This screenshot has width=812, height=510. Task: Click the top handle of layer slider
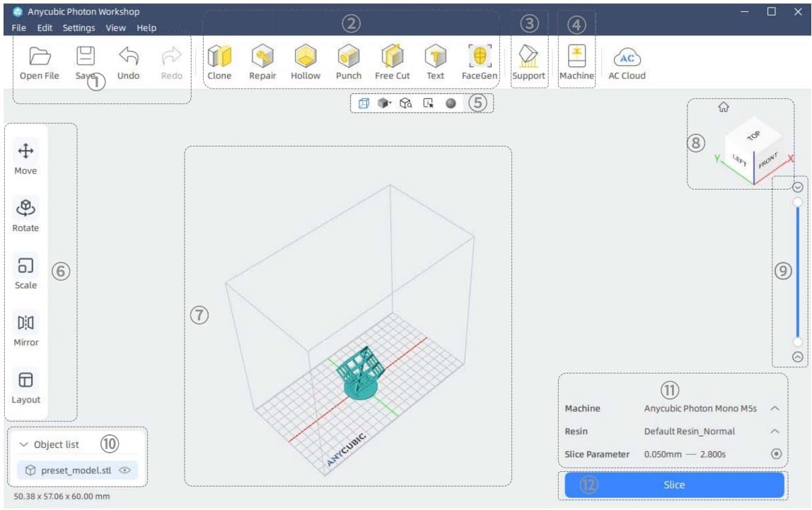coord(798,202)
